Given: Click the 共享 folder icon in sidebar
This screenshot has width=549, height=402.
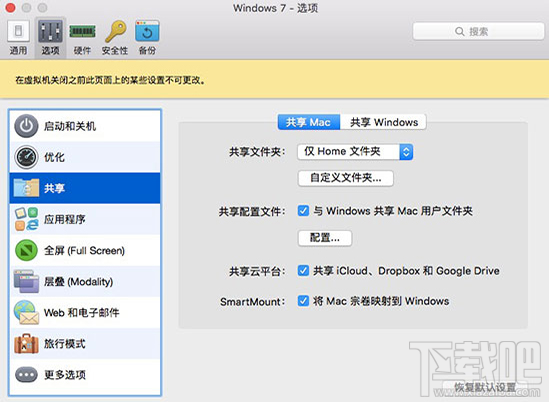Looking at the screenshot, I should 26,188.
